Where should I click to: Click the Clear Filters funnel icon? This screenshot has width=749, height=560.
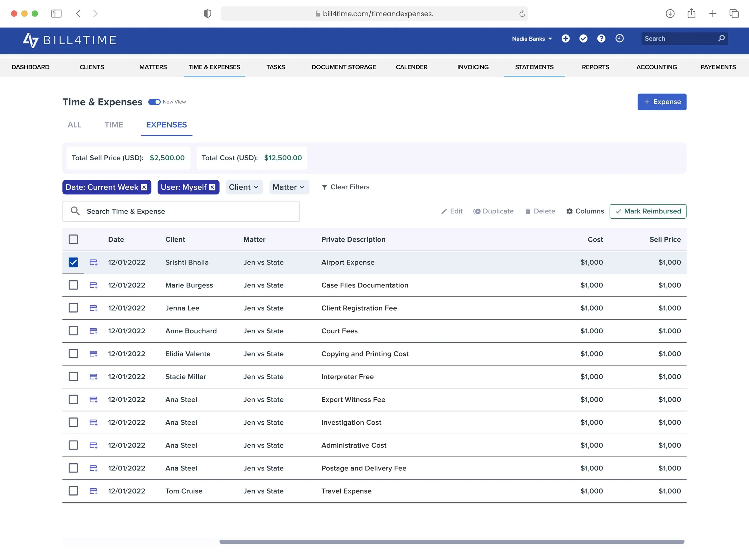tap(324, 187)
